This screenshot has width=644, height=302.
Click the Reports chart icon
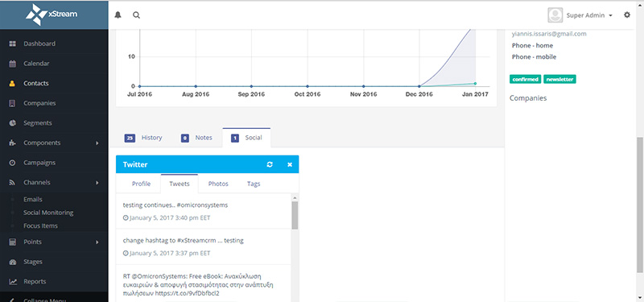[x=13, y=281]
